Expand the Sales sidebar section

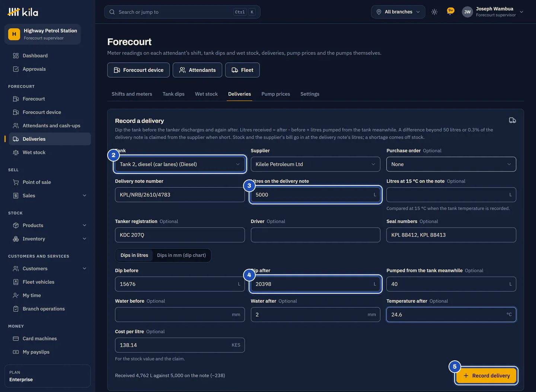84,195
